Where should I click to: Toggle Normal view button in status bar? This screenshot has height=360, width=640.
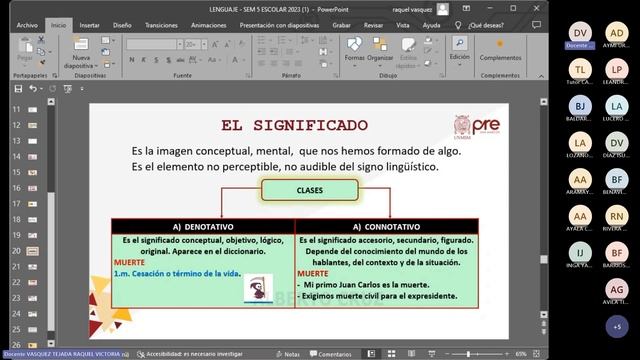[x=371, y=354]
